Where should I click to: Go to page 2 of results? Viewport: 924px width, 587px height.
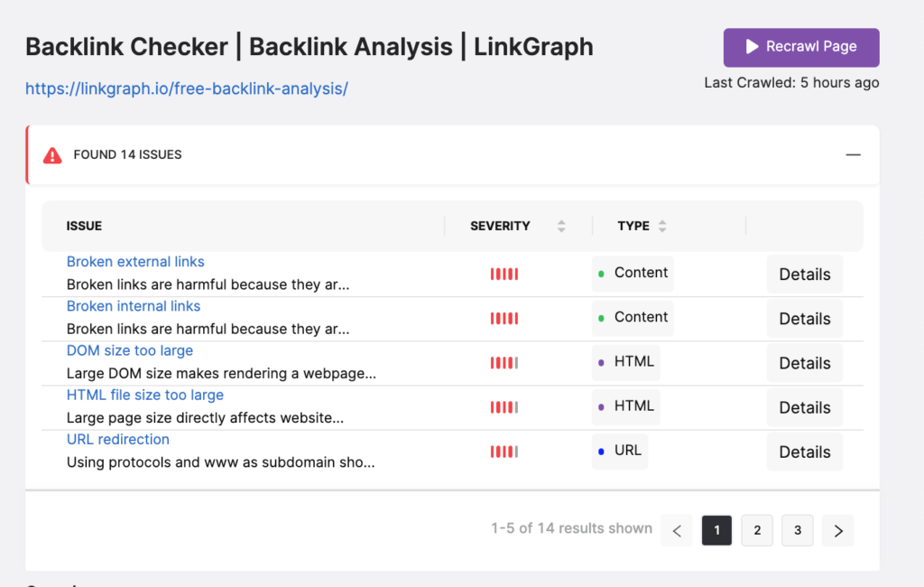pyautogui.click(x=757, y=530)
